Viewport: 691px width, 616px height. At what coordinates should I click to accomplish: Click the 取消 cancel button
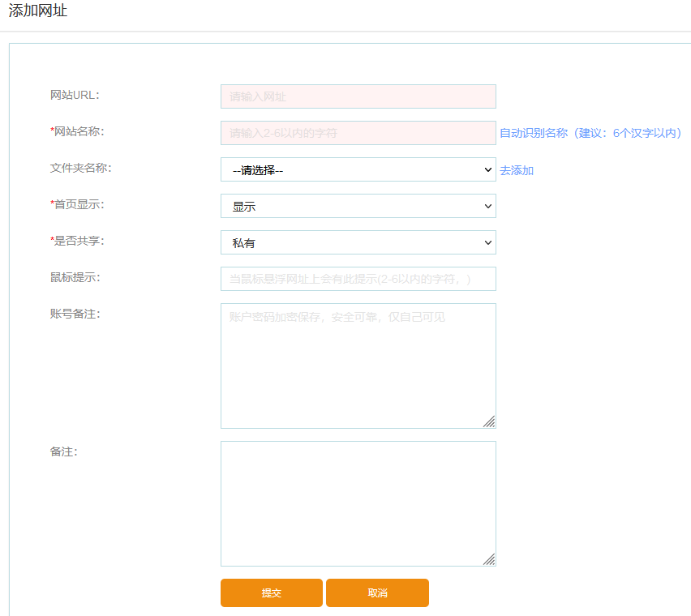click(x=376, y=592)
